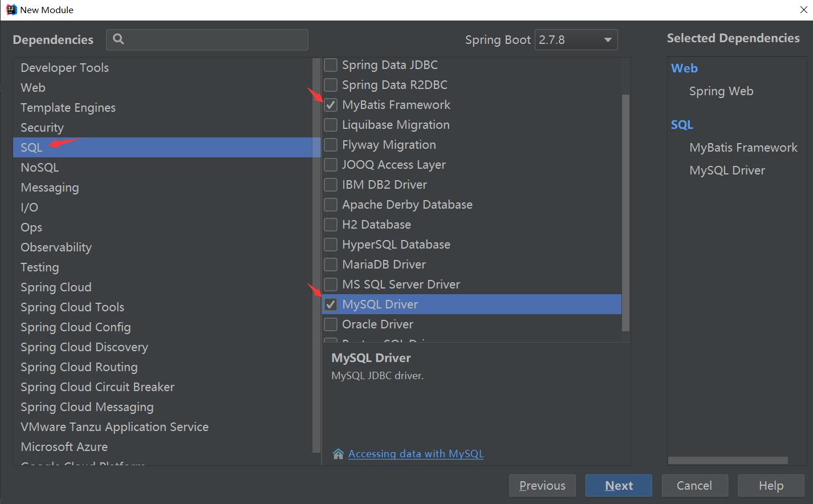Click the Selected Dependencies horizontal scrollbar

[727, 460]
